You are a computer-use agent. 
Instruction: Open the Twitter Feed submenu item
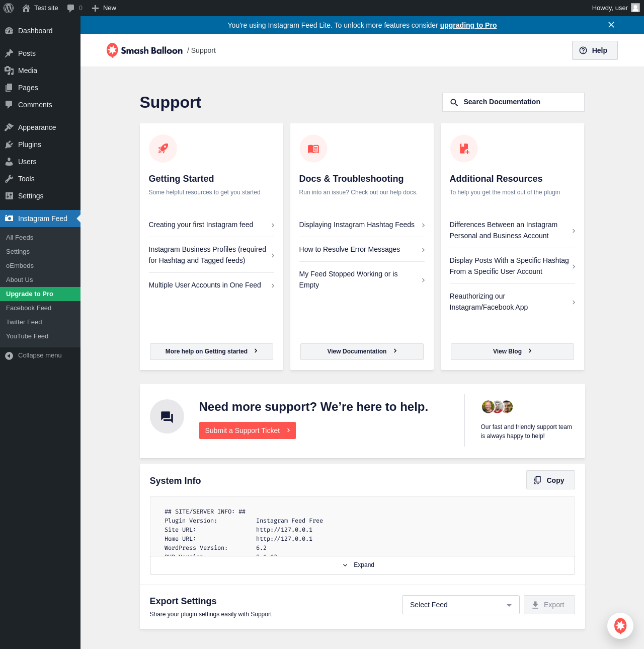click(x=40, y=322)
